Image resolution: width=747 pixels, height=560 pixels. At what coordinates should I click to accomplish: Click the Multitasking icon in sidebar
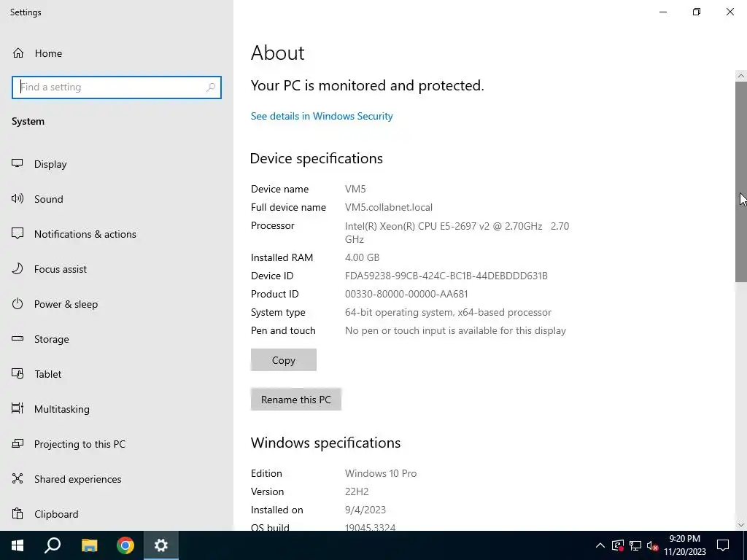click(18, 408)
